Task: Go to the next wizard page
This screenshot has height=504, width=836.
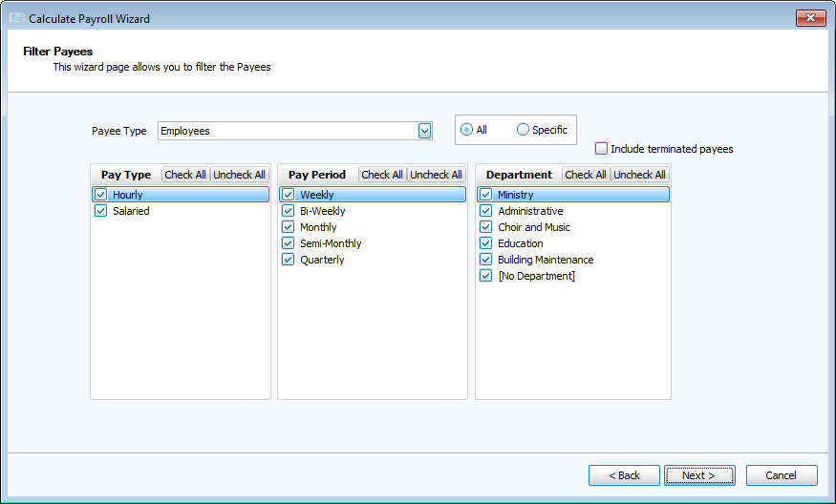Action: coord(699,475)
